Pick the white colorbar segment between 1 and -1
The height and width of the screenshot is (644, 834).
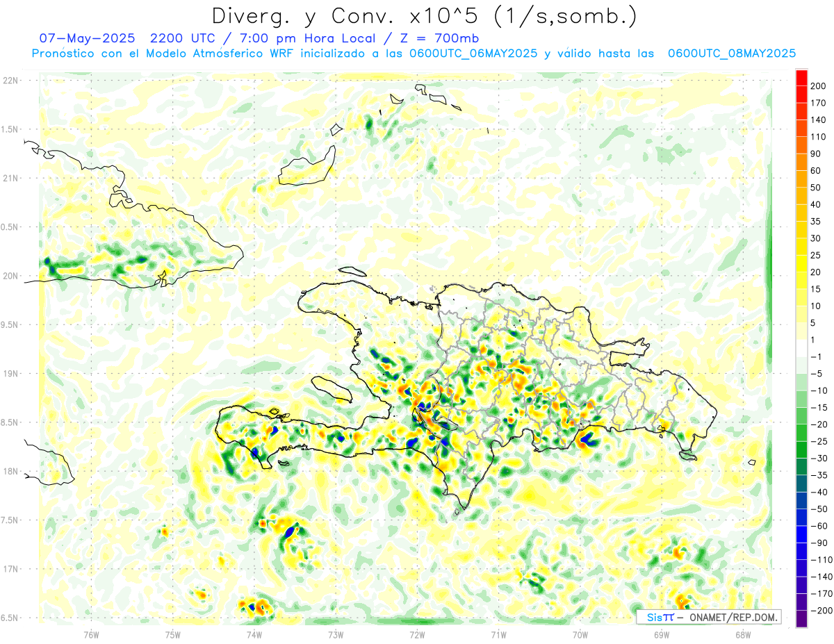point(801,348)
